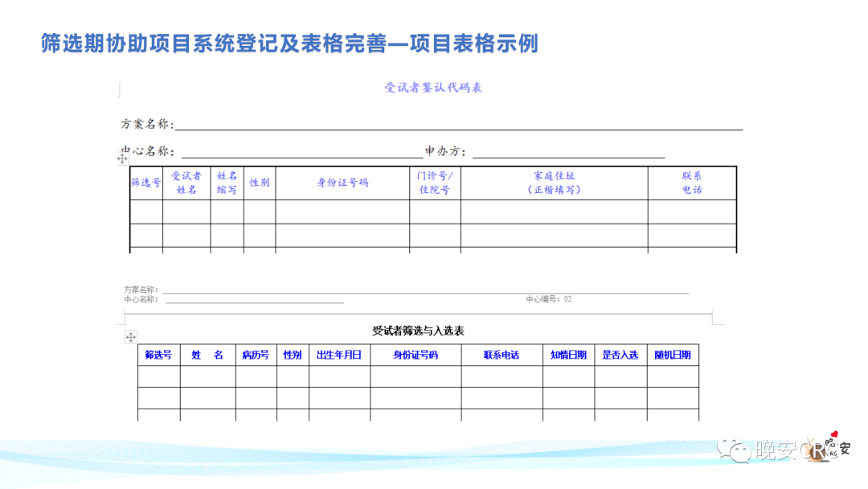The height and width of the screenshot is (489, 868).
Task: Click the 中心编号: 02 text
Action: click(x=549, y=299)
